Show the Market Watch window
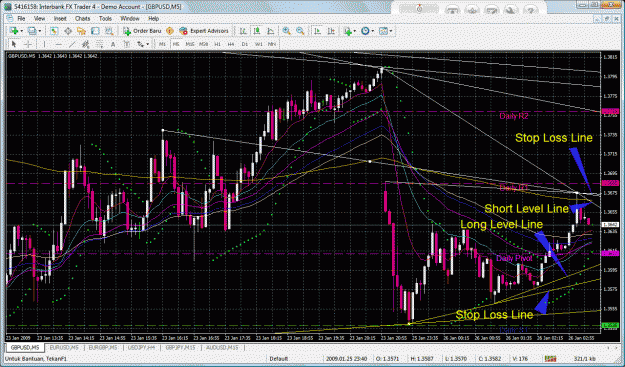This screenshot has height=367, width=625. [54, 31]
